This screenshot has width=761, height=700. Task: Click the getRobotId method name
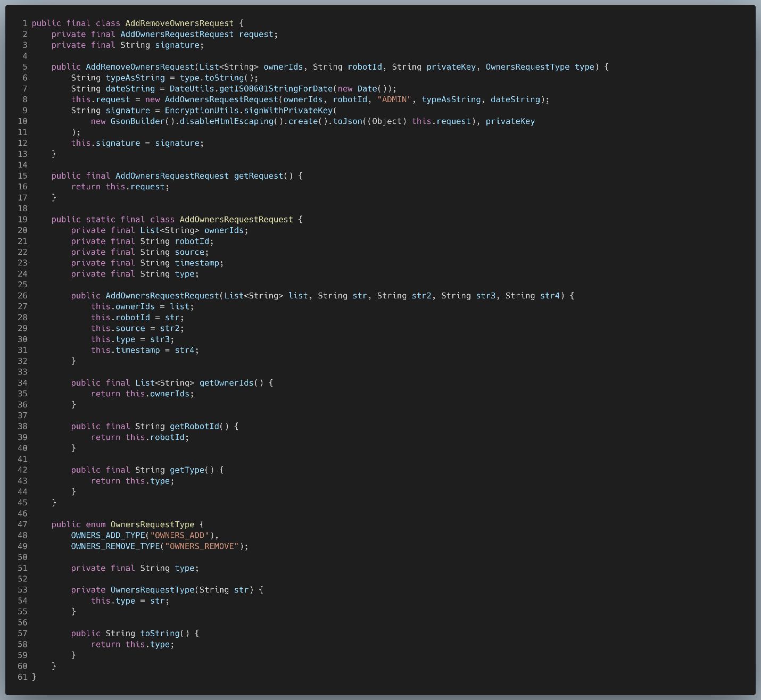tap(194, 427)
